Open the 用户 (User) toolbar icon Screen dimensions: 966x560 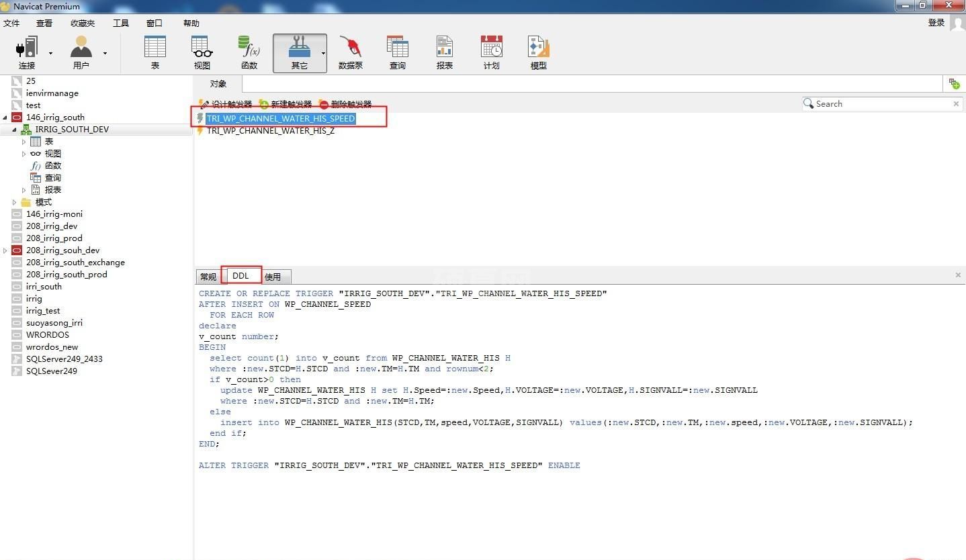point(81,53)
